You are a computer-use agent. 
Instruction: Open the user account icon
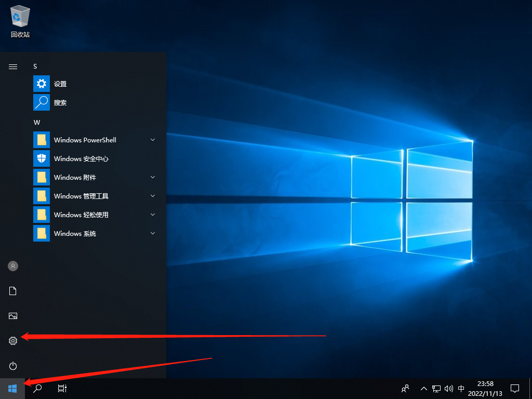click(13, 266)
